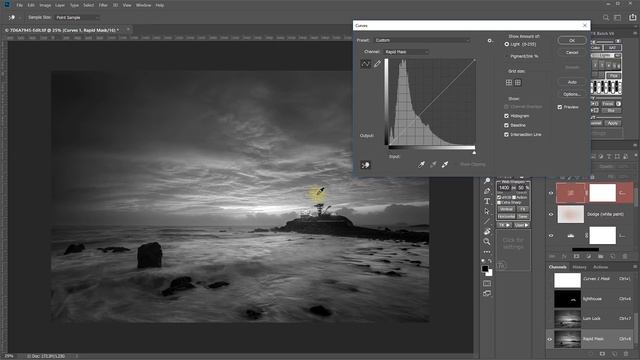Select the Zoom tool in toolbar
Viewport: 640px width, 360px height.
click(487, 242)
